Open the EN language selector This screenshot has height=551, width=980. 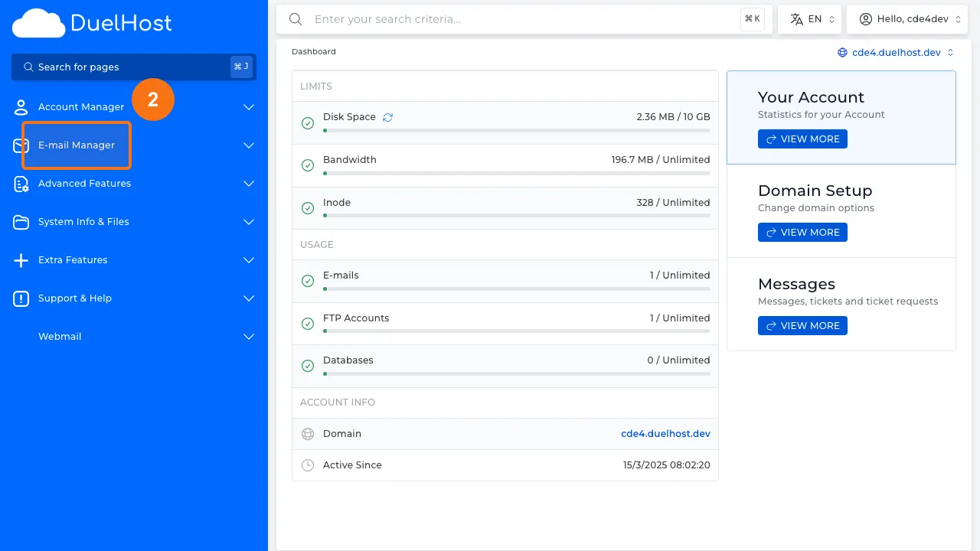tap(809, 18)
